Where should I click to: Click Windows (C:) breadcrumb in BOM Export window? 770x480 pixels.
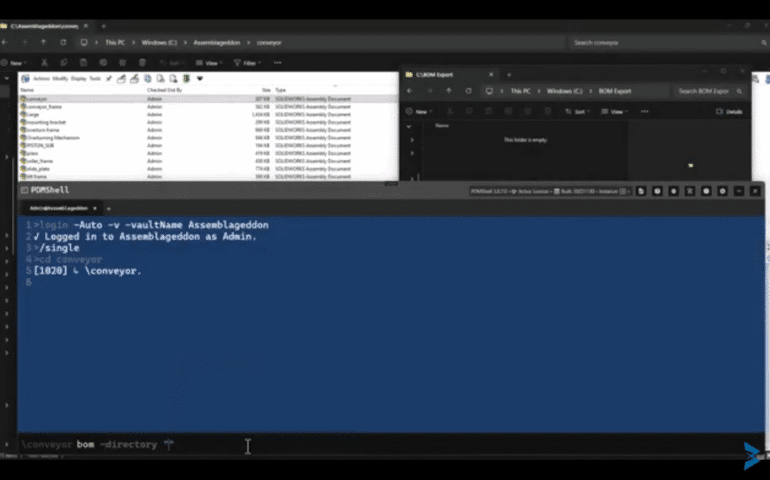pyautogui.click(x=565, y=91)
